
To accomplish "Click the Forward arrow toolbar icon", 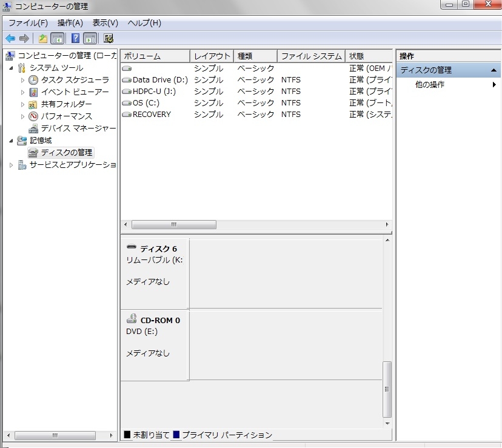I will (24, 39).
